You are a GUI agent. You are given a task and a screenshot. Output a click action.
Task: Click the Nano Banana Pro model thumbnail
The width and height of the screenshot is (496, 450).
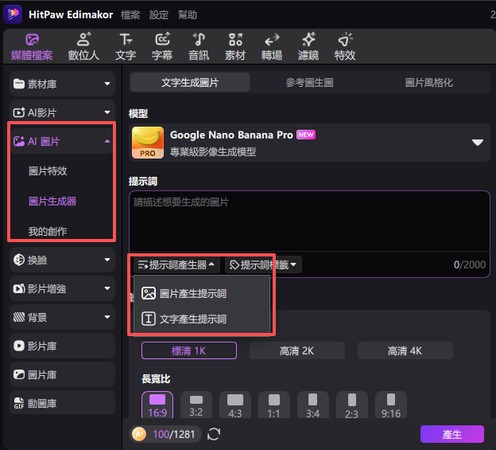[x=148, y=143]
